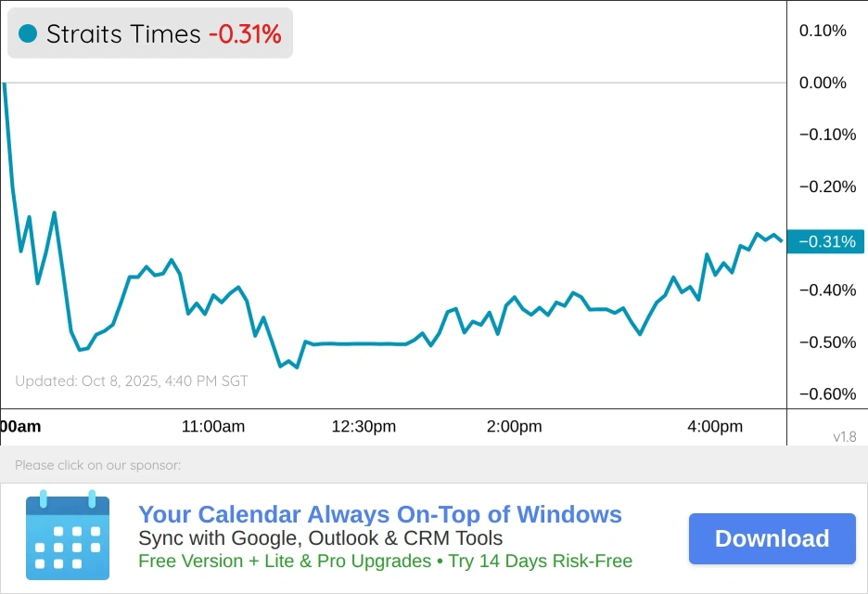The image size is (868, 594).
Task: Click the 4:00pm time axis label
Action: pyautogui.click(x=714, y=427)
